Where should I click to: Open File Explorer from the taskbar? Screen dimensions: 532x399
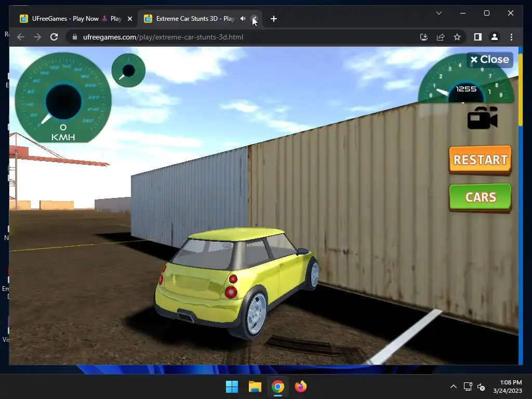pyautogui.click(x=255, y=387)
